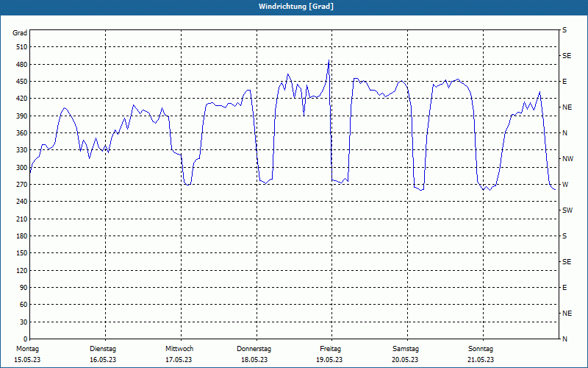Select the 240 degree axis label
Screen dimensions: 588x368
[x=22, y=202]
